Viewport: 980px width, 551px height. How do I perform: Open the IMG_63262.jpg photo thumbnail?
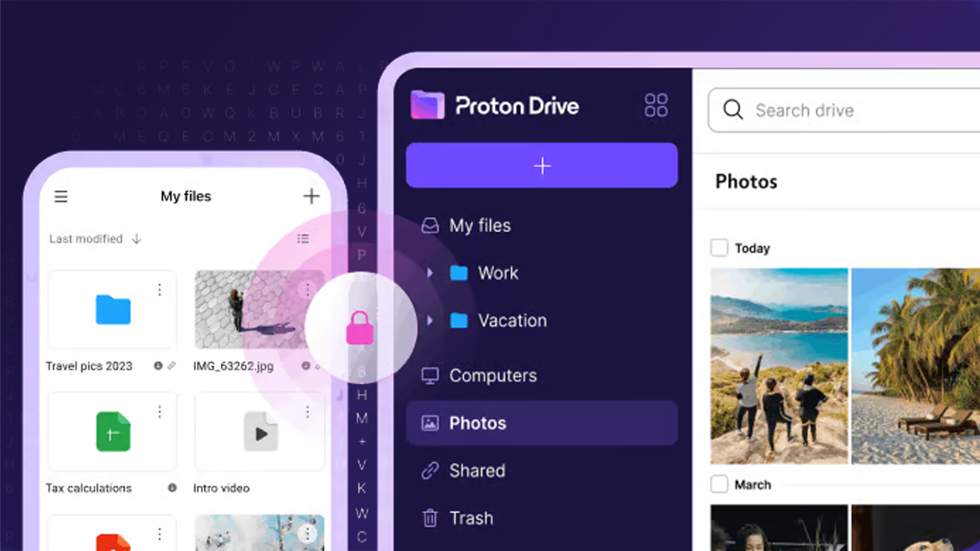pos(259,309)
